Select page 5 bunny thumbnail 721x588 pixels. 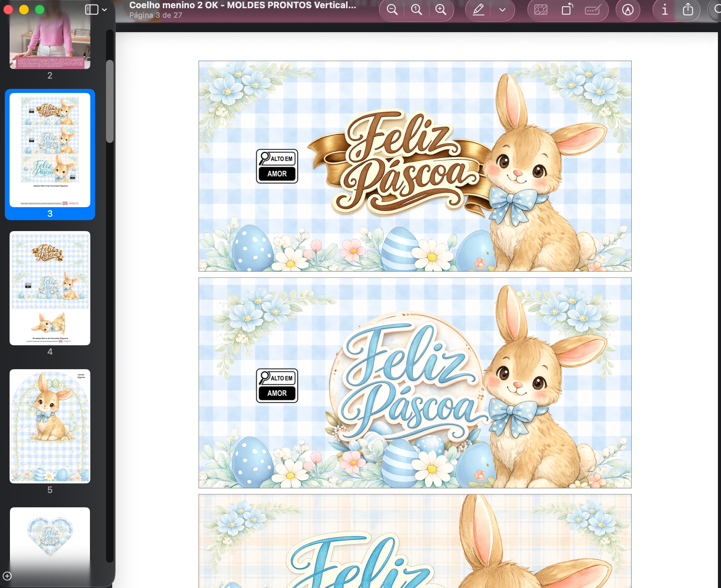[50, 426]
